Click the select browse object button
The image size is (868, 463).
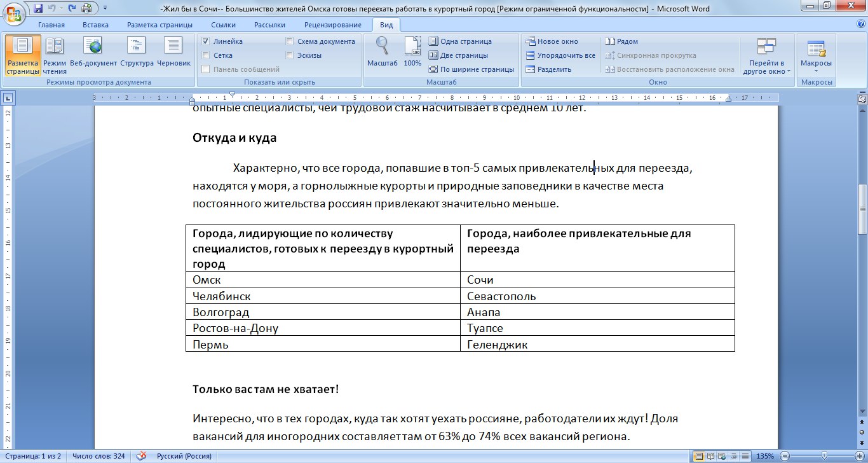point(862,431)
